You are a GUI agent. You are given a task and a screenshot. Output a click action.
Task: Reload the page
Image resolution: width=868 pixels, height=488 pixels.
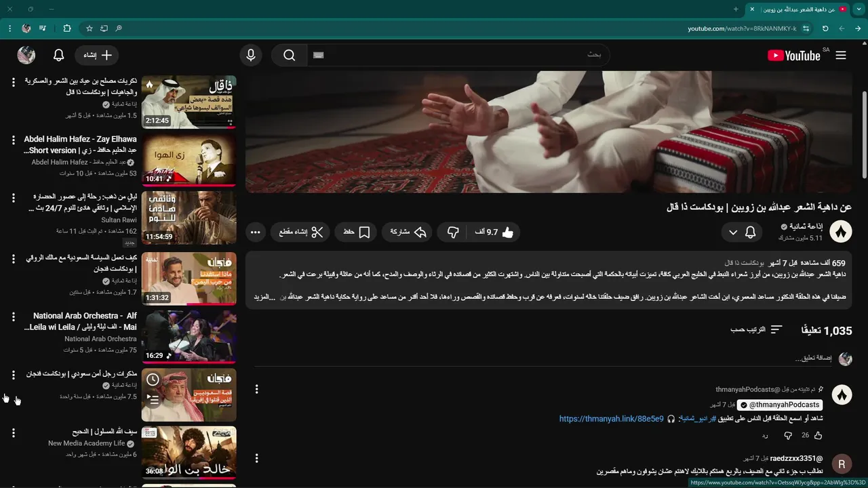pyautogui.click(x=825, y=28)
